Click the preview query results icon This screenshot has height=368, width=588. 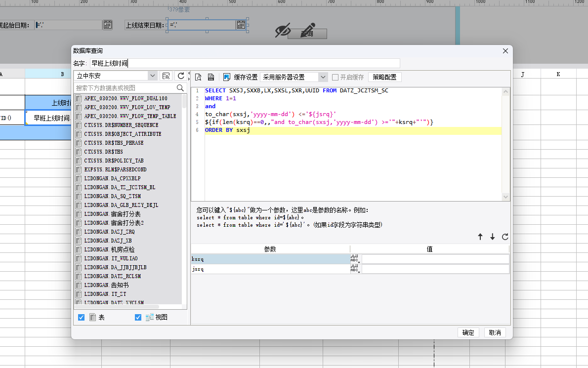(x=198, y=77)
